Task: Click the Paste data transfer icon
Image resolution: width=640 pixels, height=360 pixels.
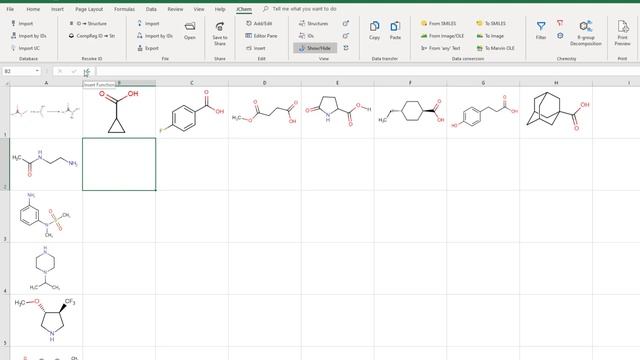Action: pos(395,31)
